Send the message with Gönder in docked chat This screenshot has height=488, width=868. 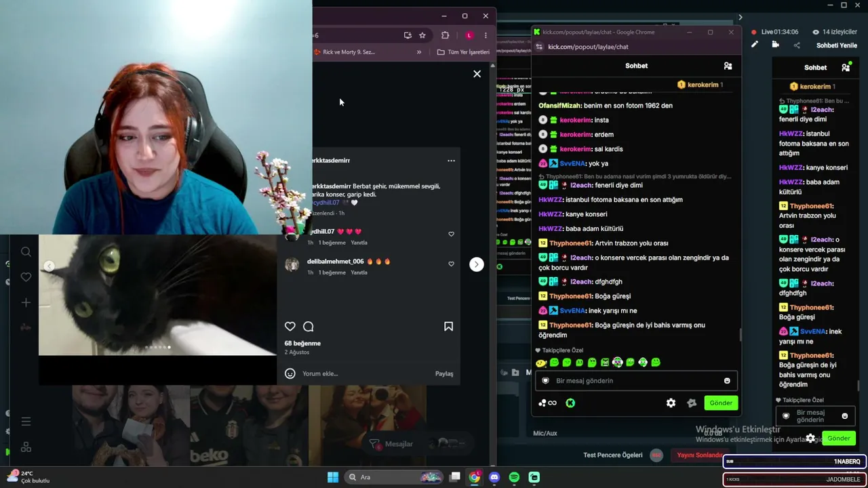pos(839,439)
